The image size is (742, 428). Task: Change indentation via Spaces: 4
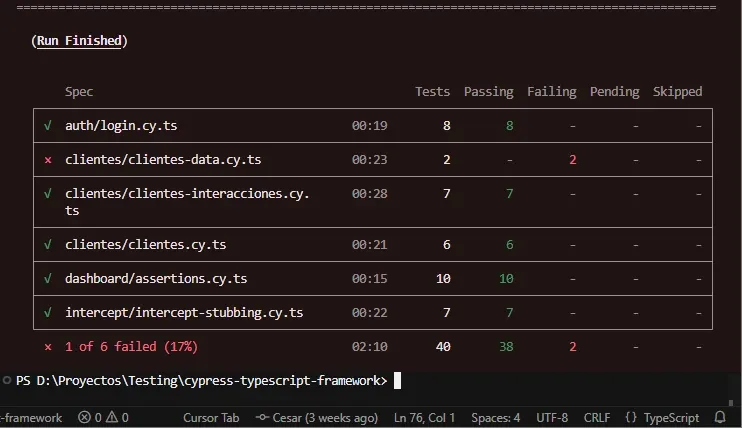pos(495,418)
